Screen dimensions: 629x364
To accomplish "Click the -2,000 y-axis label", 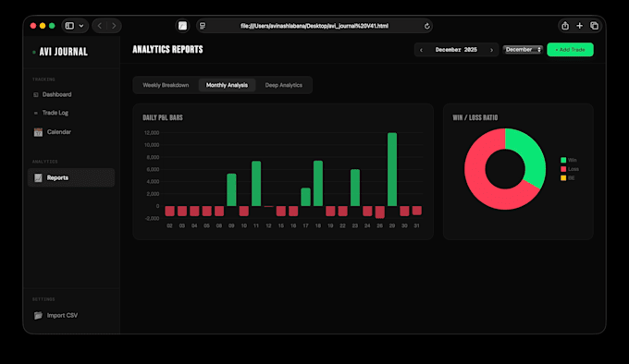I will (152, 218).
